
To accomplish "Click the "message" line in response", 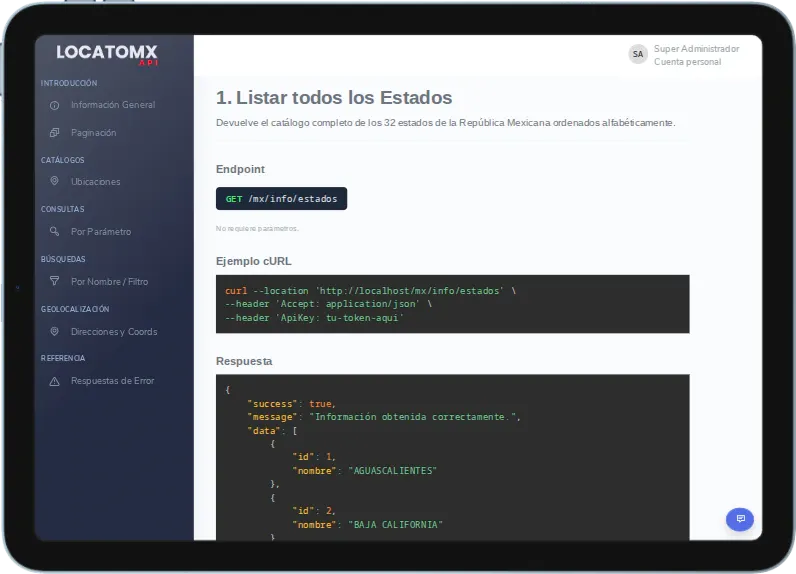I will coord(384,417).
